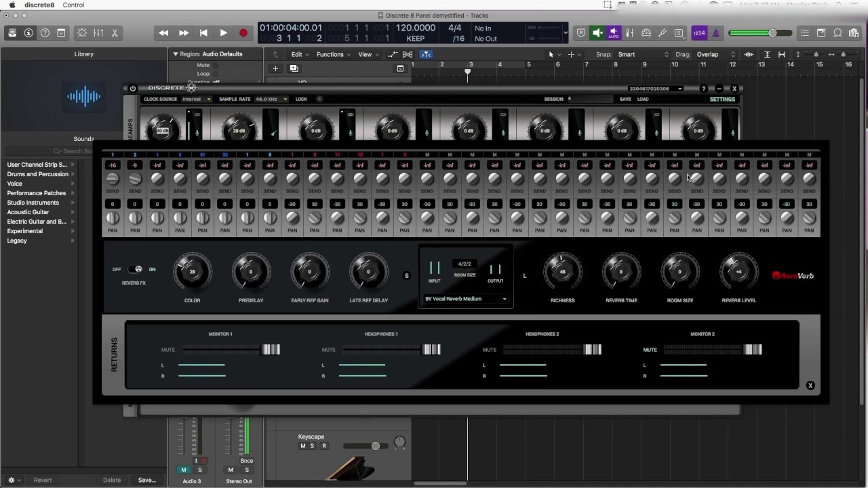Click the Discrete 8 power icon
The height and width of the screenshot is (488, 868).
pos(132,88)
